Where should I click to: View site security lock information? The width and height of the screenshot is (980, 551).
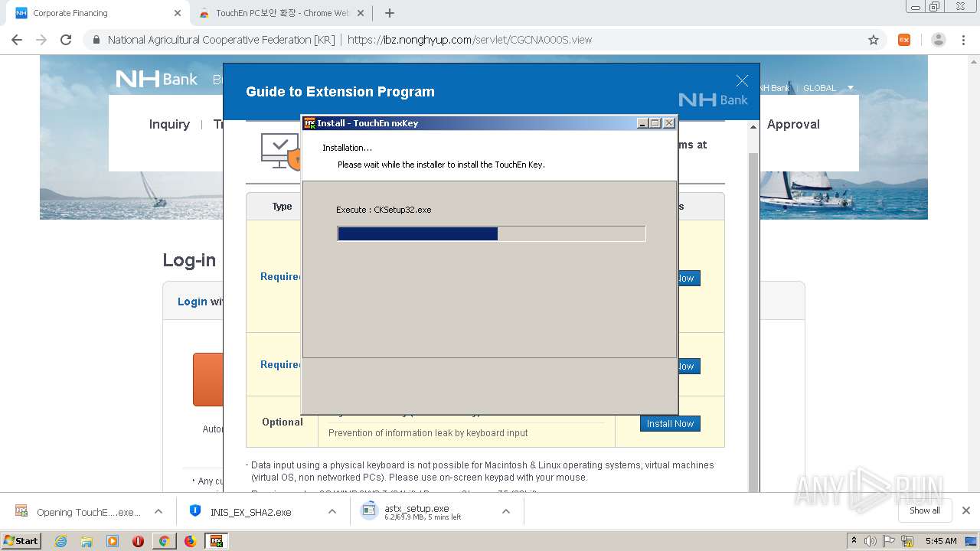tap(96, 40)
